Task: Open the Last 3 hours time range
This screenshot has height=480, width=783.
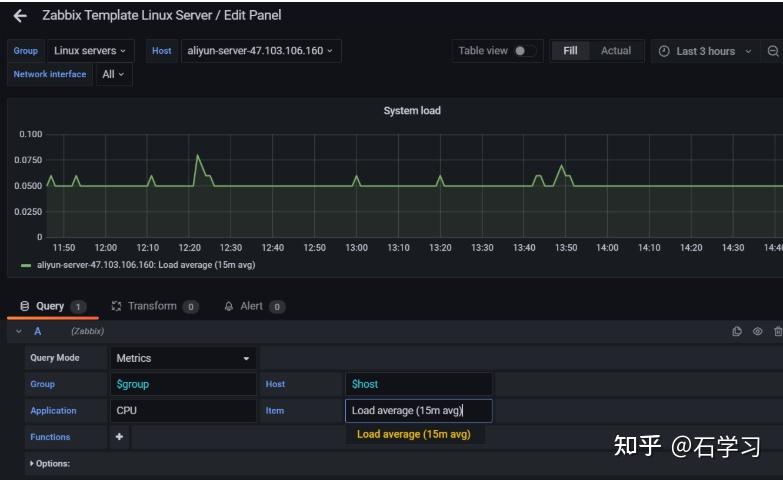Action: pos(705,51)
